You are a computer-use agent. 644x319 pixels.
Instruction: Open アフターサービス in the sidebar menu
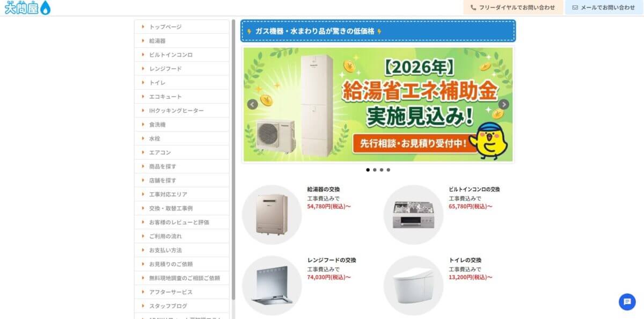point(182,292)
